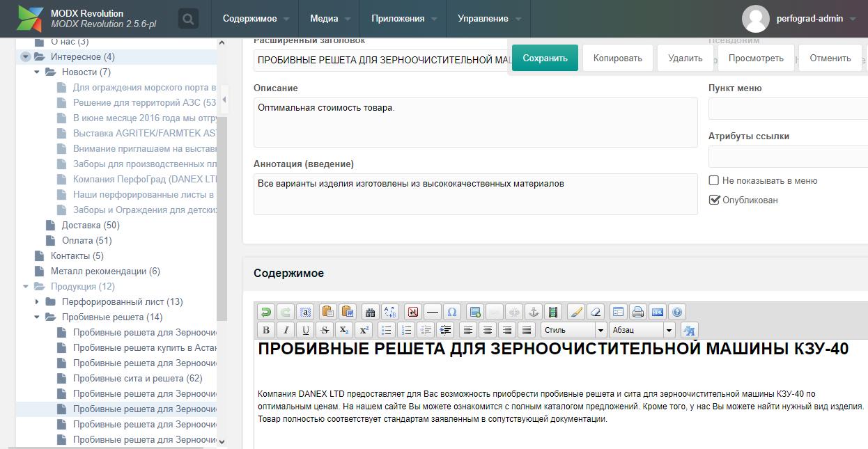The height and width of the screenshot is (449, 868).
Task: Open special characters Omega icon
Action: pyautogui.click(x=452, y=312)
